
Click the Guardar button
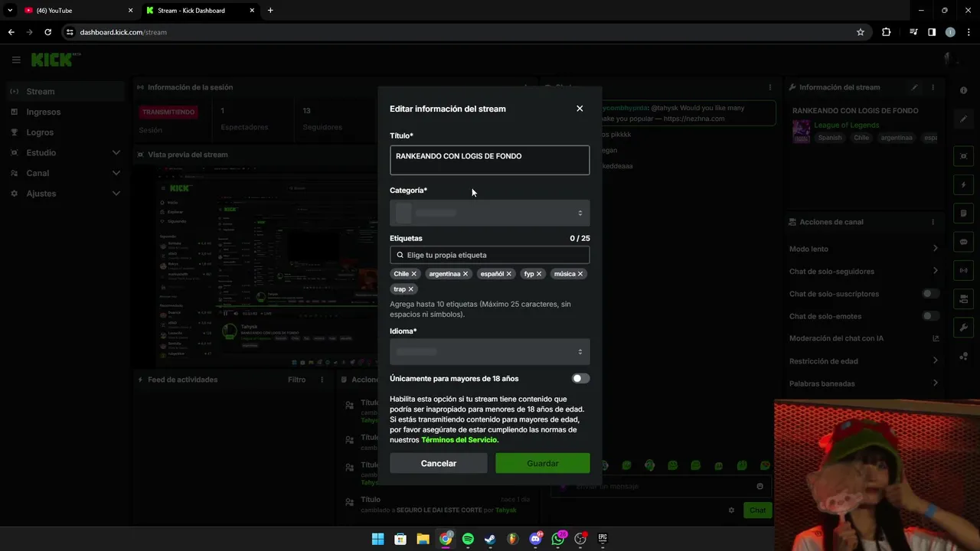(543, 463)
